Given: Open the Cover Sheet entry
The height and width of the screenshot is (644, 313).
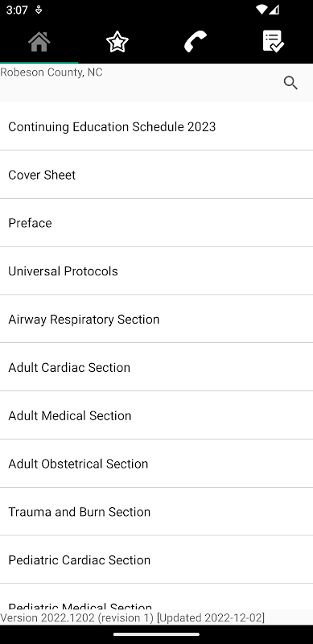Looking at the screenshot, I should coord(156,175).
